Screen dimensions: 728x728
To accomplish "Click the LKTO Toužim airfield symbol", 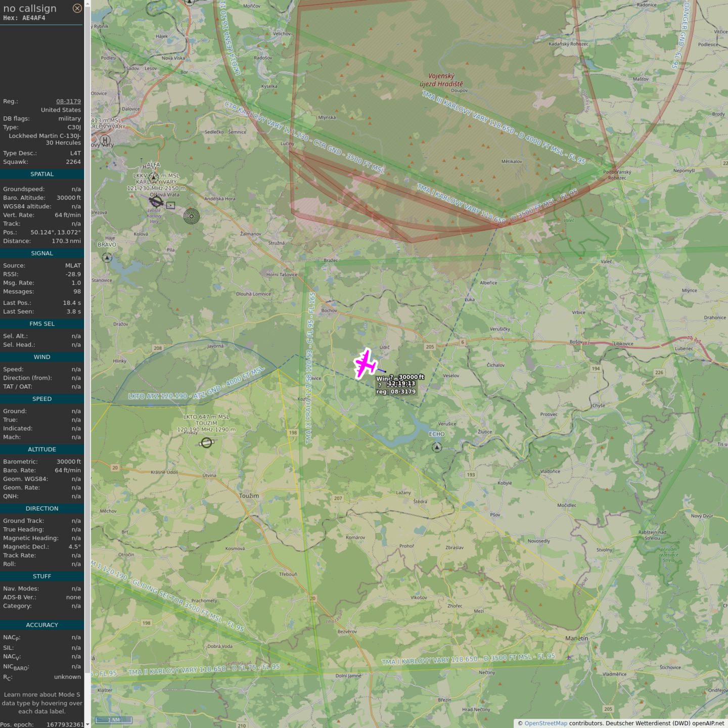I will pyautogui.click(x=206, y=443).
